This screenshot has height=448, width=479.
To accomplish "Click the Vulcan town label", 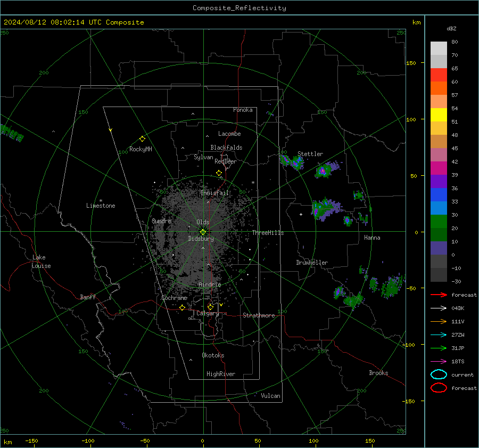I will 270,396.
